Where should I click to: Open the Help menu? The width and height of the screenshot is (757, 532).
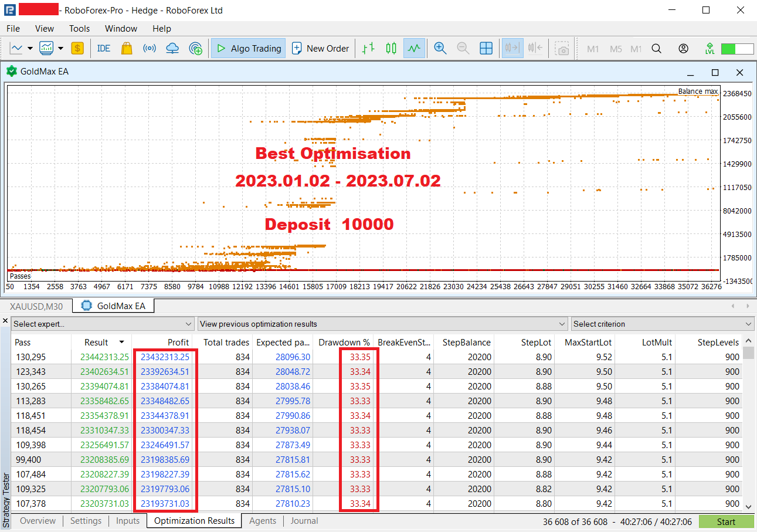162,28
